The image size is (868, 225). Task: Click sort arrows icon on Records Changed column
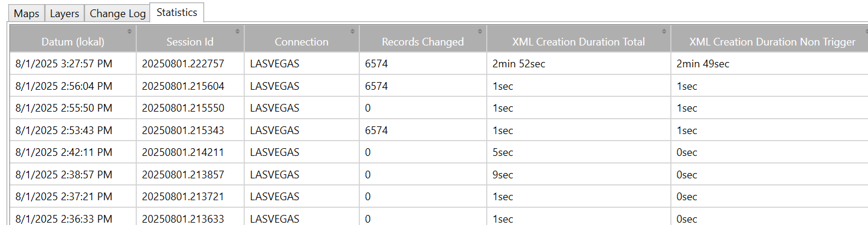click(x=480, y=31)
